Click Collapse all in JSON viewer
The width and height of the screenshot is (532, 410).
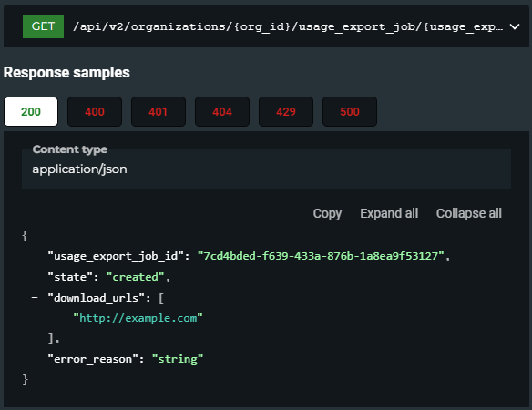pyautogui.click(x=468, y=213)
